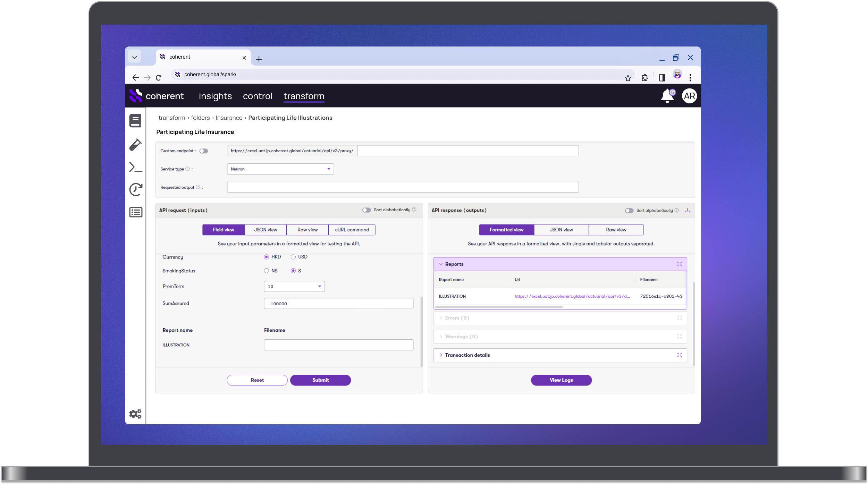Expand Reports panel to fullscreen
The height and width of the screenshot is (484, 868).
click(x=679, y=264)
